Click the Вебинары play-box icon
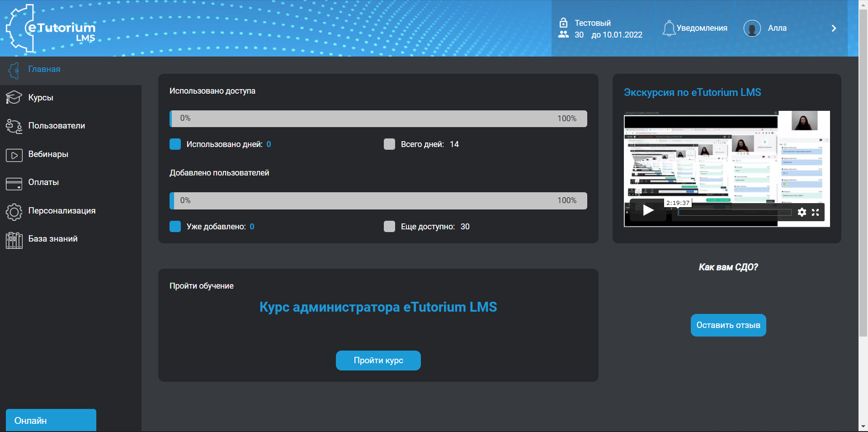The height and width of the screenshot is (432, 868). click(14, 156)
